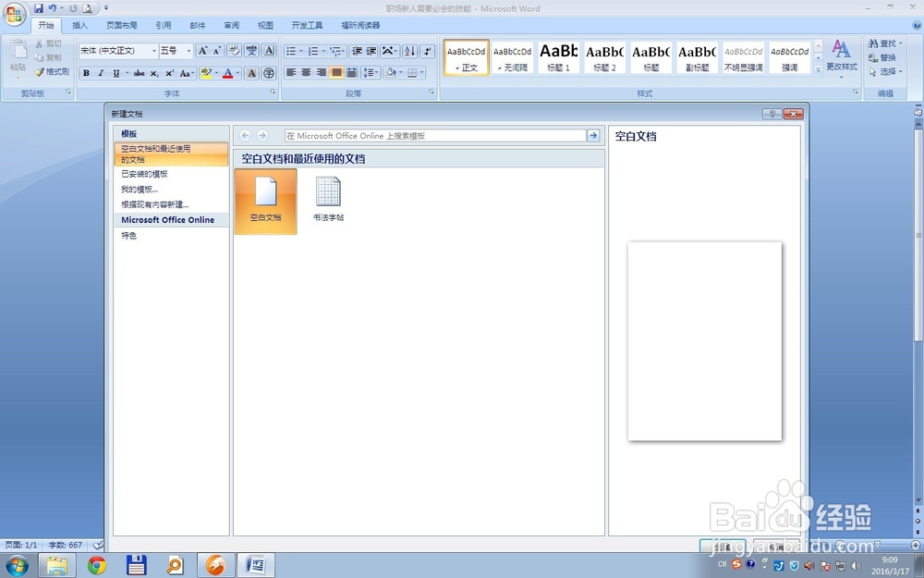Apply the 标题 1 style

(558, 57)
